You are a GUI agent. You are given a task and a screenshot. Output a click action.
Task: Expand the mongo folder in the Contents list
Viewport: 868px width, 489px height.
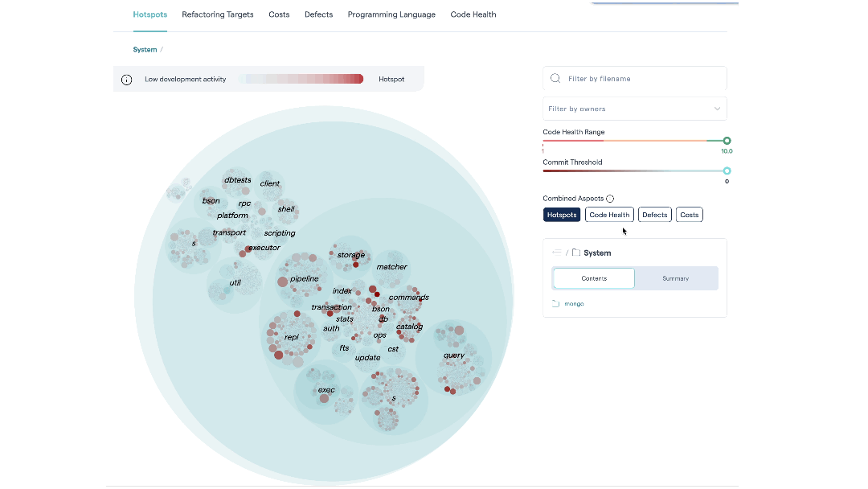[574, 303]
